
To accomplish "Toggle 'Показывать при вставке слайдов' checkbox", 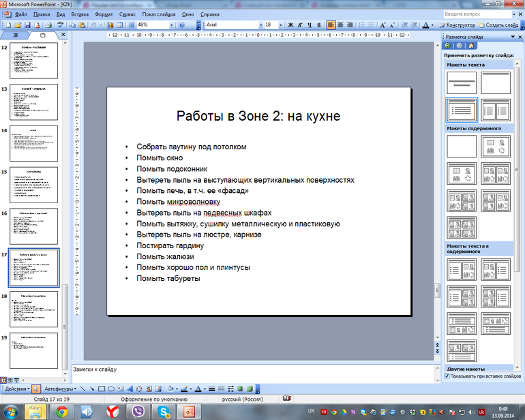I will 447,376.
